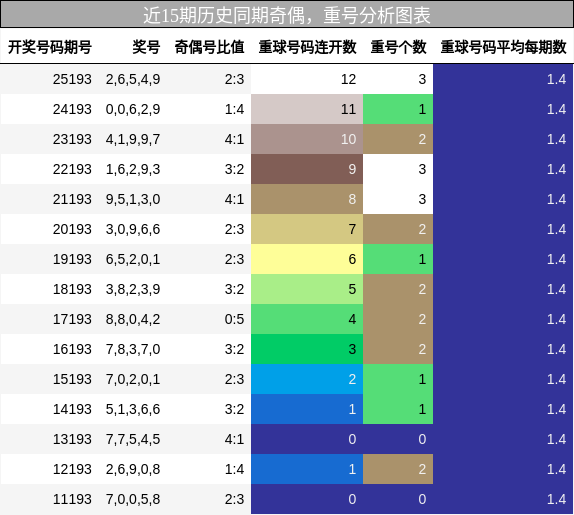Screen dimensions: 574x515
Task: Click odd-even ratio 1:4 in row 24193
Action: tap(234, 109)
